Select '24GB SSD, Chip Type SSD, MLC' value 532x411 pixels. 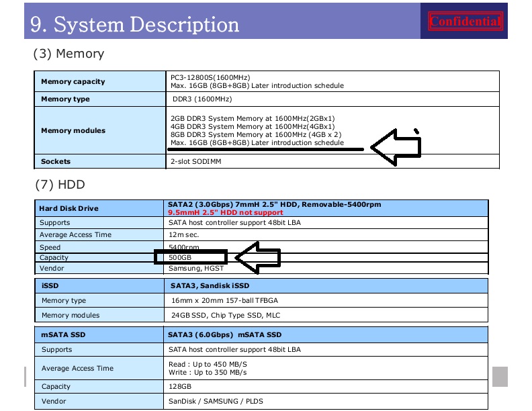coord(226,316)
